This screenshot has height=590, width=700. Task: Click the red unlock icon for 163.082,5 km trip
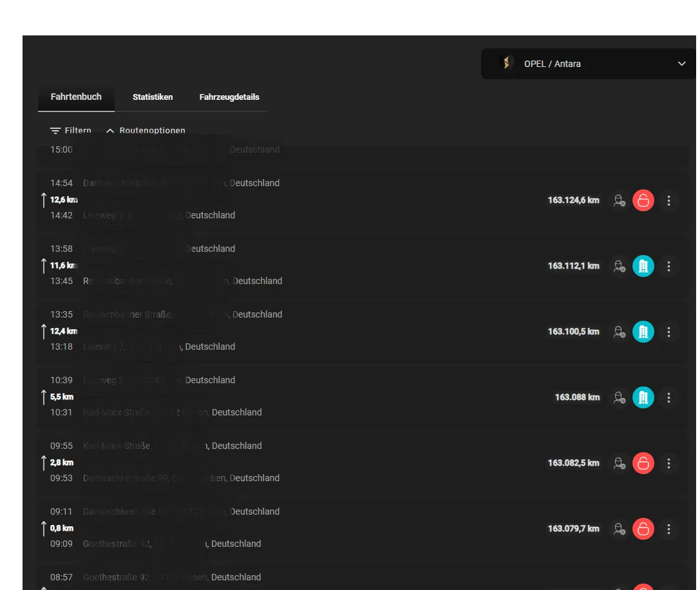tap(643, 463)
